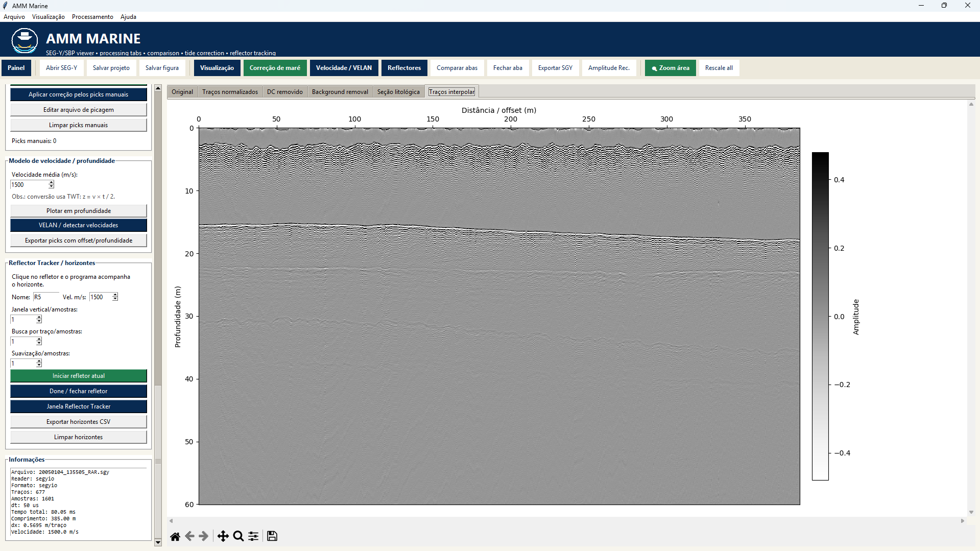Click plot horizontal scrollbar right arrow
Viewport: 980px width, 551px height.
coord(963,521)
